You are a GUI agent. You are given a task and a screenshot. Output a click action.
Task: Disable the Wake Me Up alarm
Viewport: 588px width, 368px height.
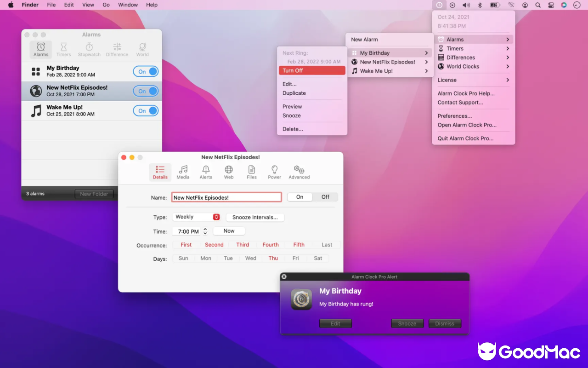146,110
